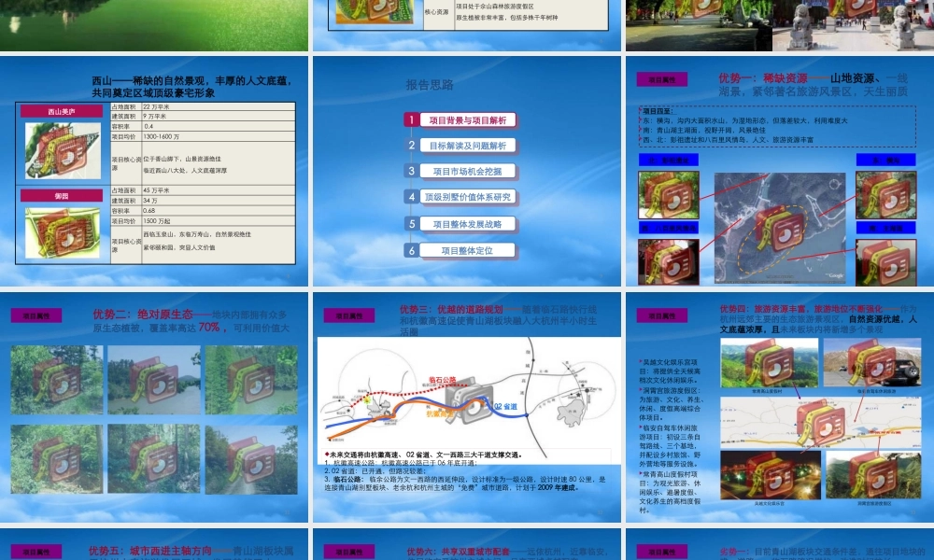Click the 御园 table header label
Screen dimensions: 934x560
(x=62, y=196)
